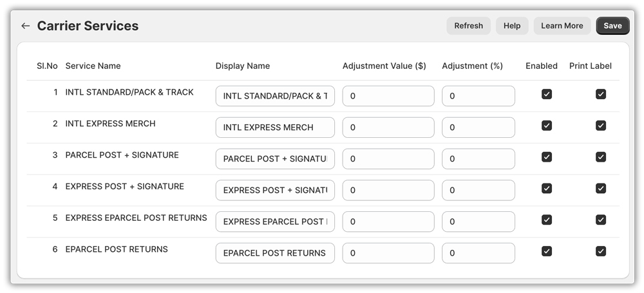Click Adjustment Value field for INTL STANDARD/PACK & TRACK

click(x=388, y=96)
